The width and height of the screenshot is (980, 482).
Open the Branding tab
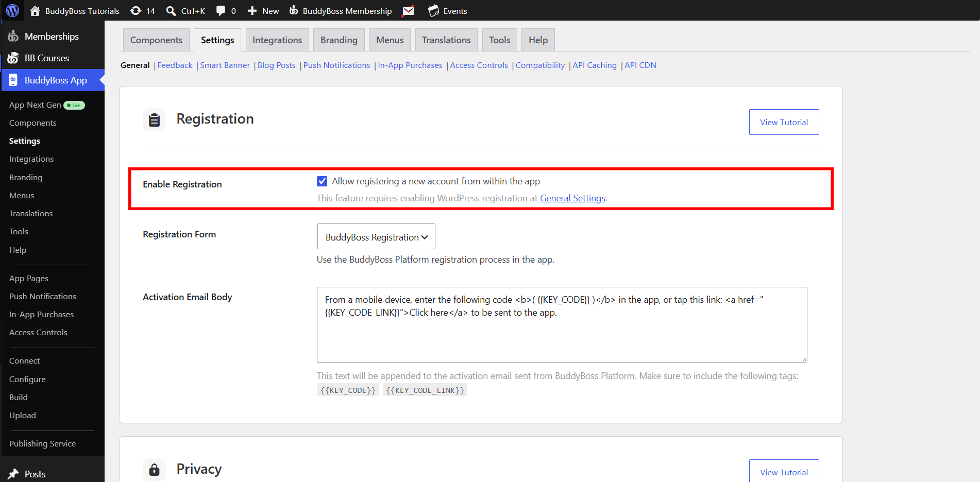tap(339, 40)
